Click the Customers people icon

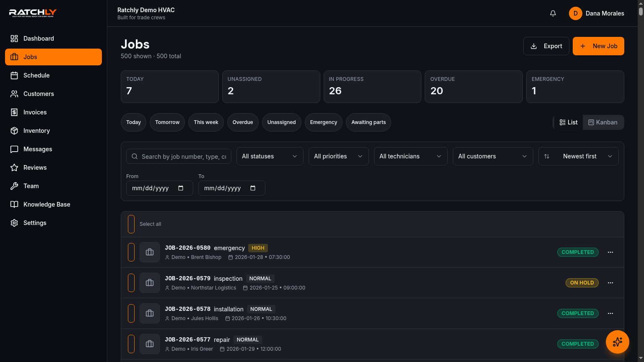14,94
